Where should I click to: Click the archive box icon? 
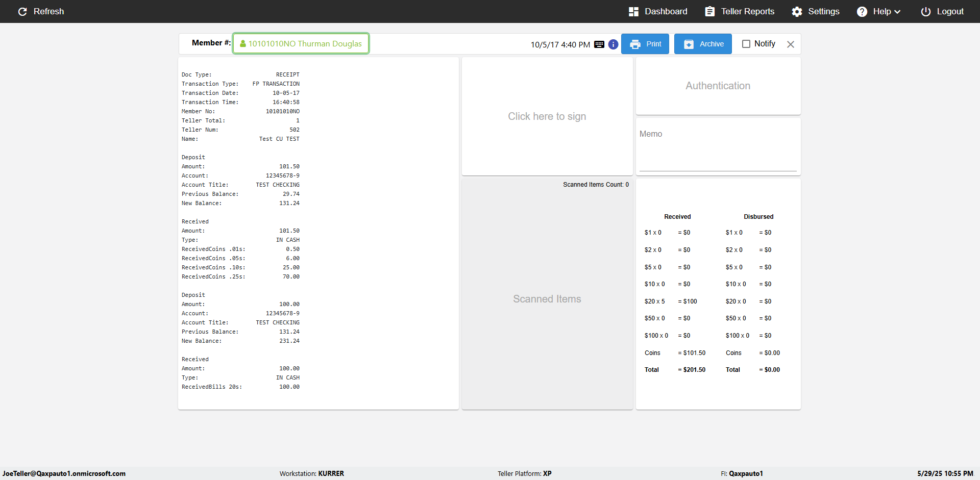click(x=689, y=44)
